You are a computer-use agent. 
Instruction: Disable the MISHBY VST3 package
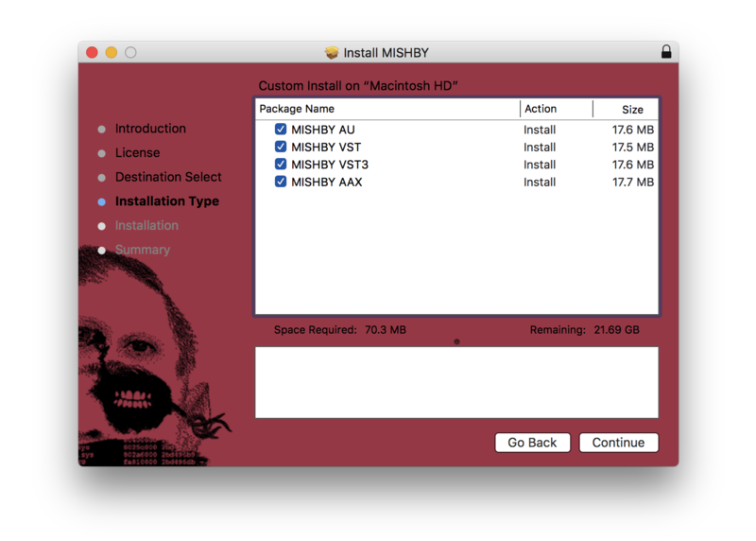(x=281, y=165)
